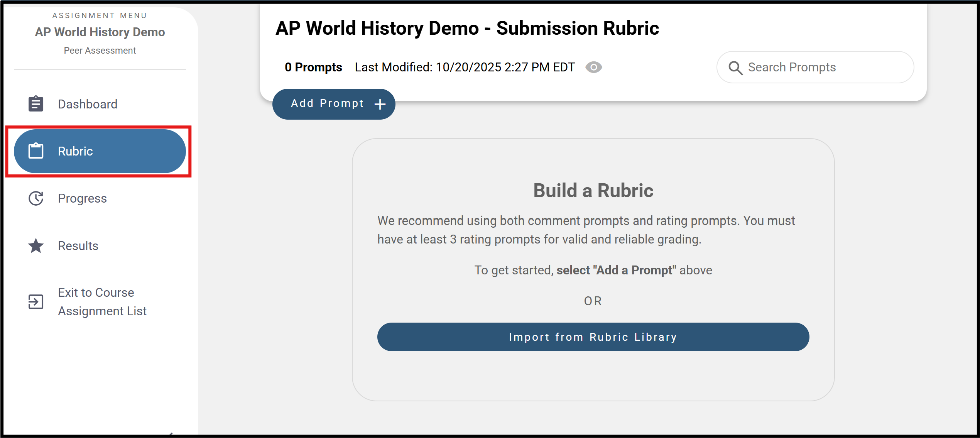Click the Exit to Course arrow icon
The image size is (980, 438).
pyautogui.click(x=36, y=302)
